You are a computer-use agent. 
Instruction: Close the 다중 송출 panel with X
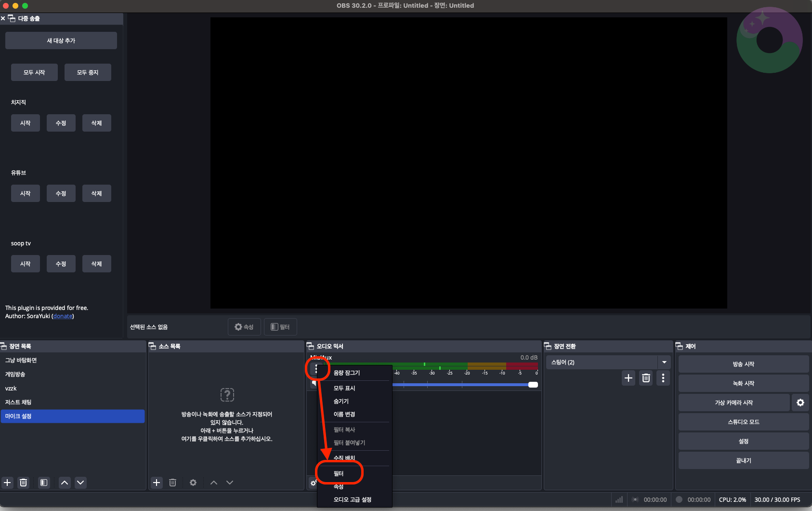(3, 18)
